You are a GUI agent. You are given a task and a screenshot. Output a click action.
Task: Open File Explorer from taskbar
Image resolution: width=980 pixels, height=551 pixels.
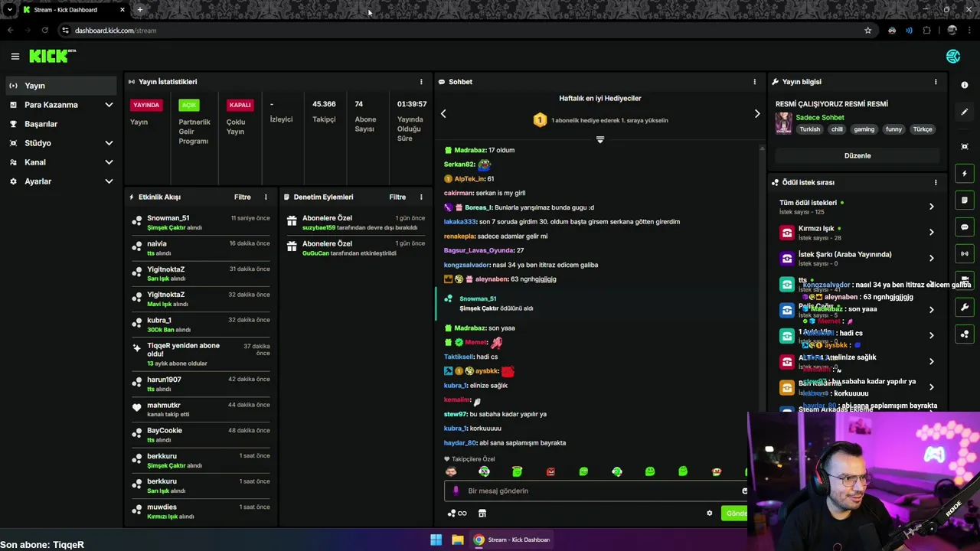[457, 540]
